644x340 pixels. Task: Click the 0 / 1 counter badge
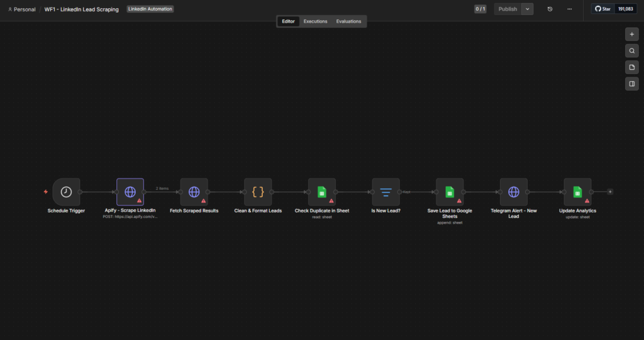click(480, 9)
